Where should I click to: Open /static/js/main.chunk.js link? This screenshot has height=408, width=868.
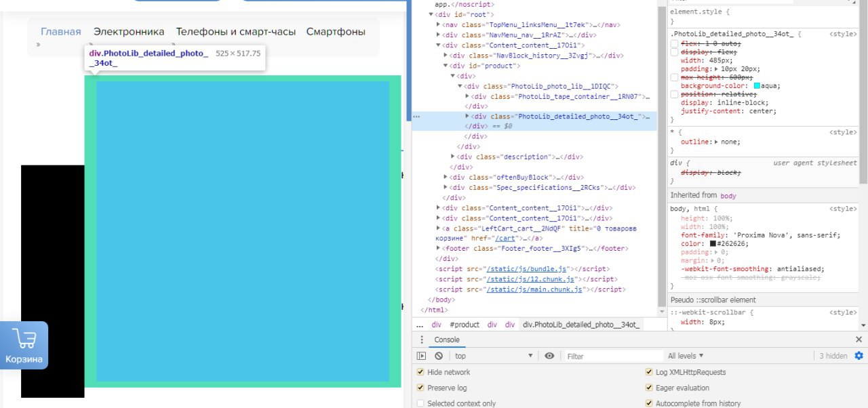(534, 289)
